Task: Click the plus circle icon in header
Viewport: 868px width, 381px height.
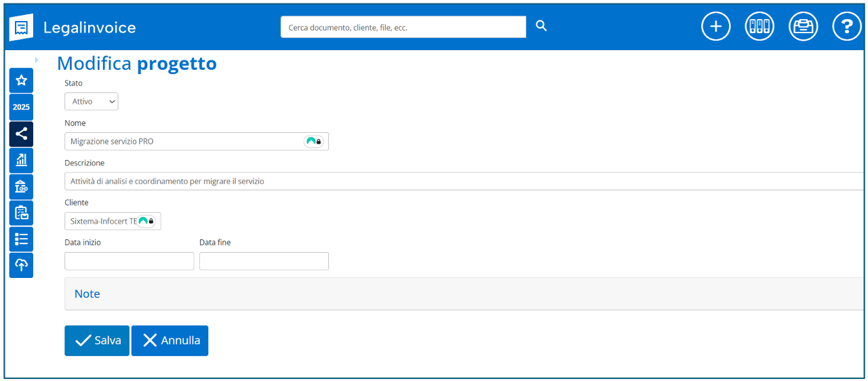Action: [715, 27]
